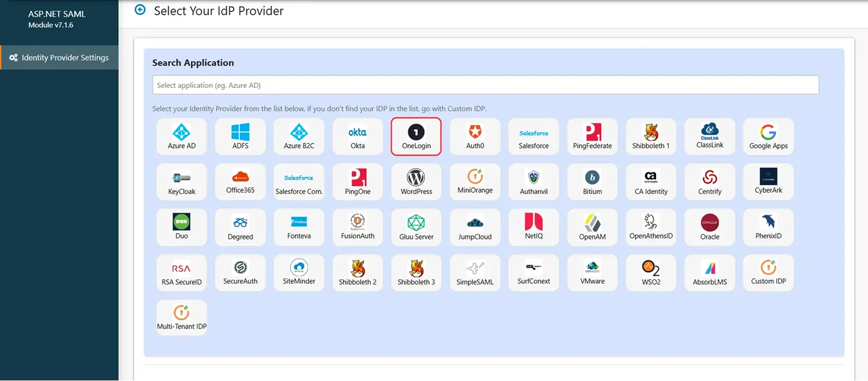Pick the SimpleSAML provider tile

(475, 273)
